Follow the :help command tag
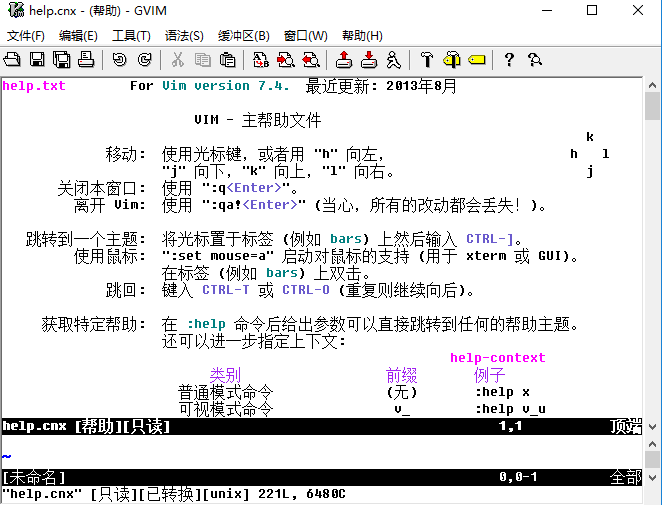The height and width of the screenshot is (505, 662). point(206,324)
